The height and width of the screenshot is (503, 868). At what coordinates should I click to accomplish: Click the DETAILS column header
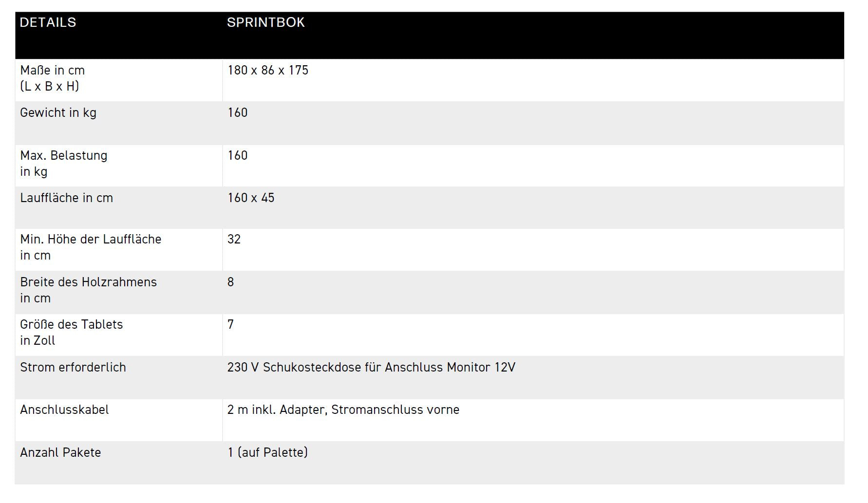48,22
